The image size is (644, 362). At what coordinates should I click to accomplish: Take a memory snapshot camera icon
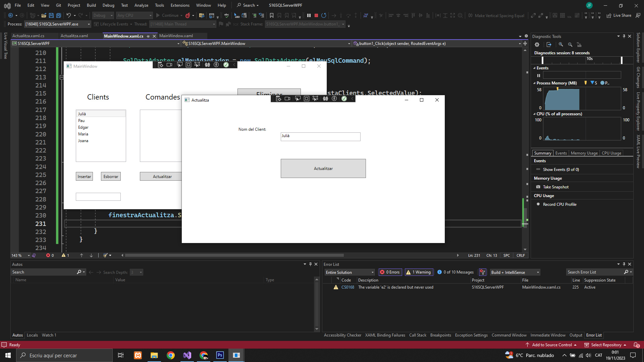coord(538,187)
